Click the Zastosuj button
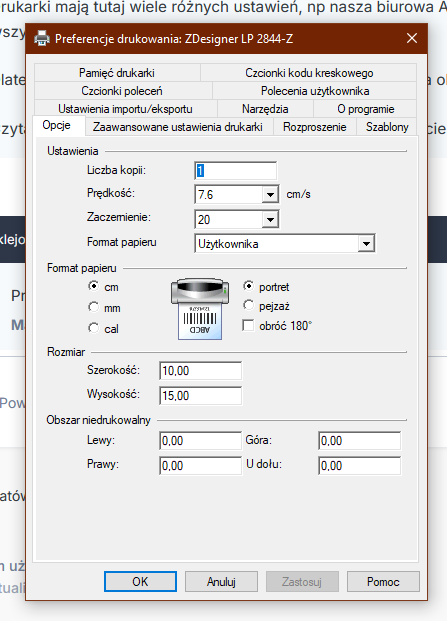The image size is (447, 621). 302,581
